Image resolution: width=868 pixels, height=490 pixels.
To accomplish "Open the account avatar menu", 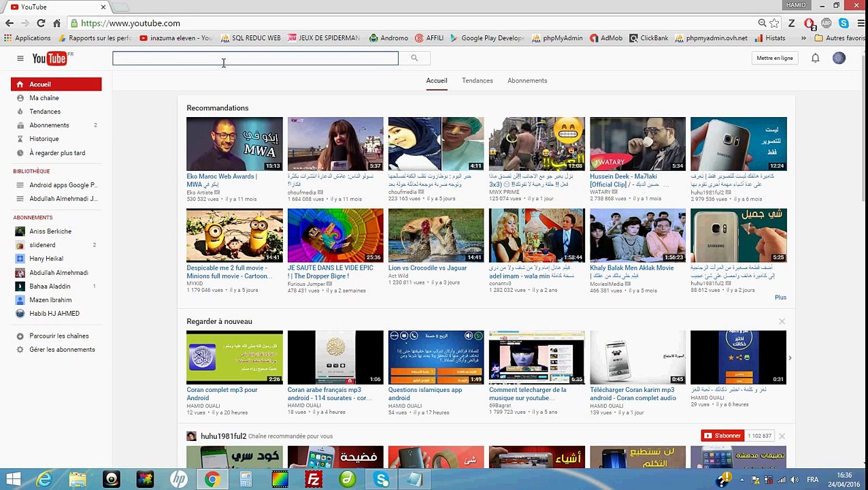I will pyautogui.click(x=839, y=59).
